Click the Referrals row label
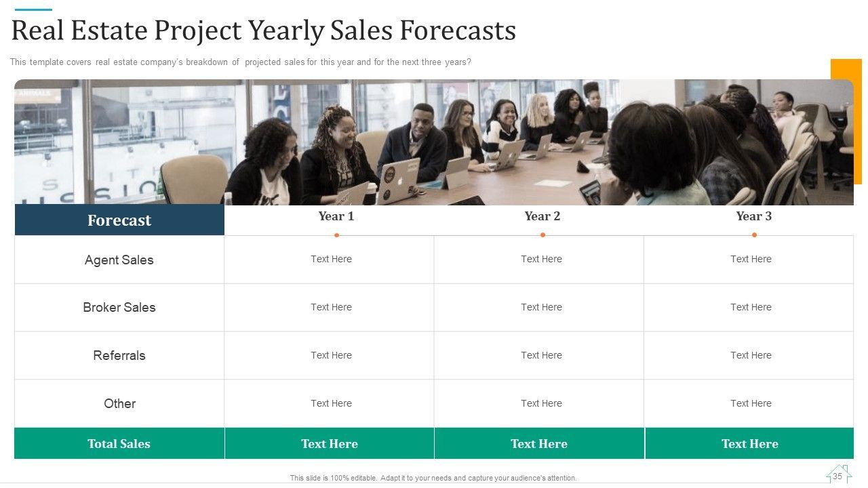 (119, 355)
